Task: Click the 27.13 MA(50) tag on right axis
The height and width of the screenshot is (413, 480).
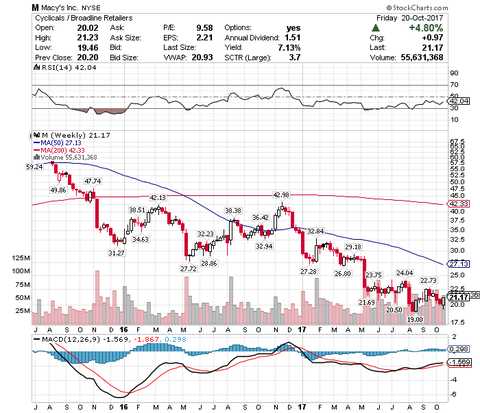Action: (x=459, y=264)
